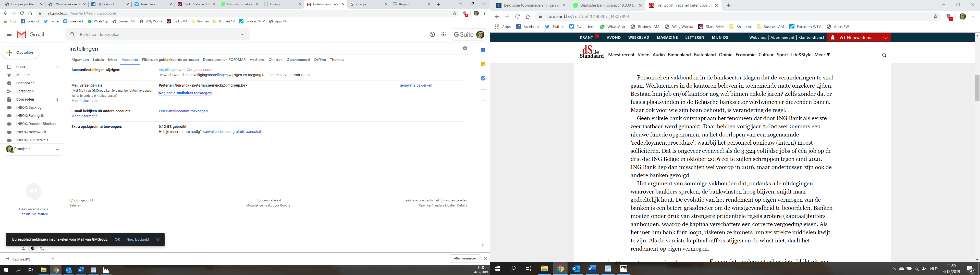980x275 pixels.
Task: Switch to Filters en geblokkeerde adressen tab
Action: tap(170, 60)
